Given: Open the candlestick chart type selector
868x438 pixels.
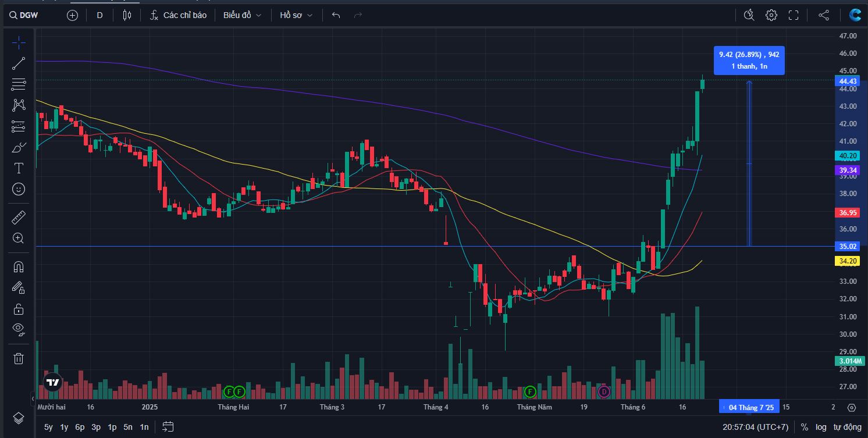Looking at the screenshot, I should 127,15.
